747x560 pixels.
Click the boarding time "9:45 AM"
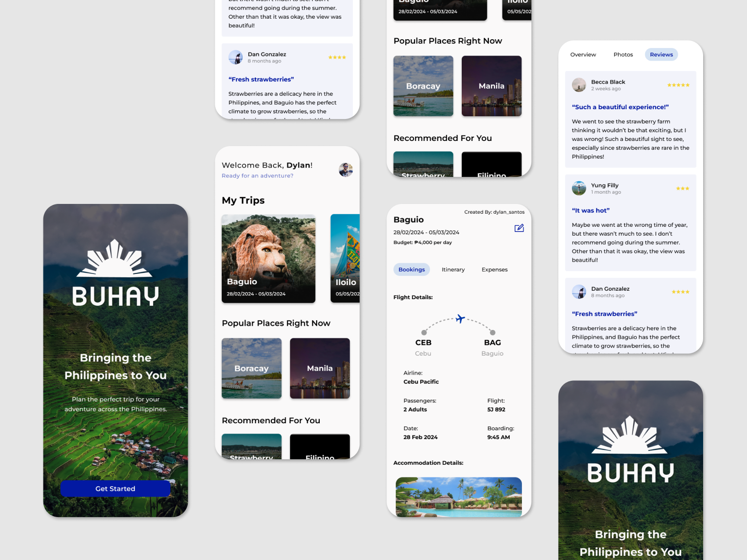pos(499,437)
